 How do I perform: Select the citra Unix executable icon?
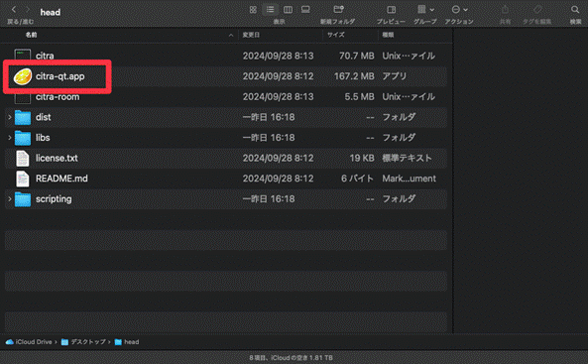point(23,56)
